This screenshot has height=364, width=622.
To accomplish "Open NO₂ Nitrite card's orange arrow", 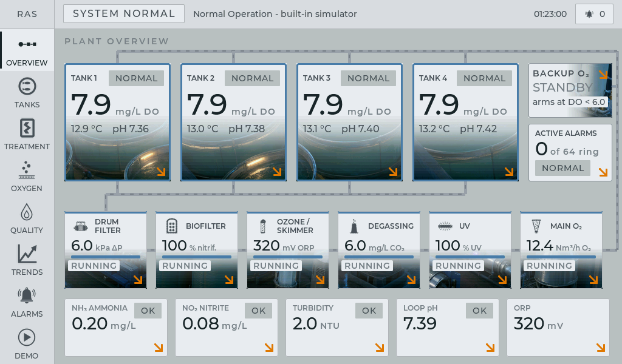I will tap(269, 348).
